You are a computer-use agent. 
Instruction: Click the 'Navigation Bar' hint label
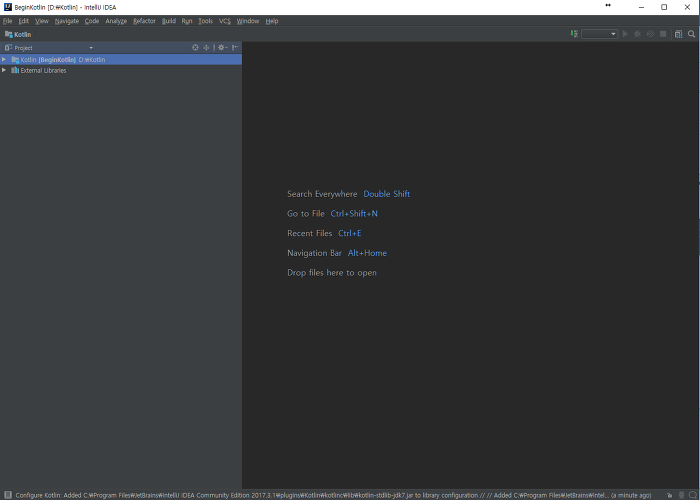[x=314, y=253]
